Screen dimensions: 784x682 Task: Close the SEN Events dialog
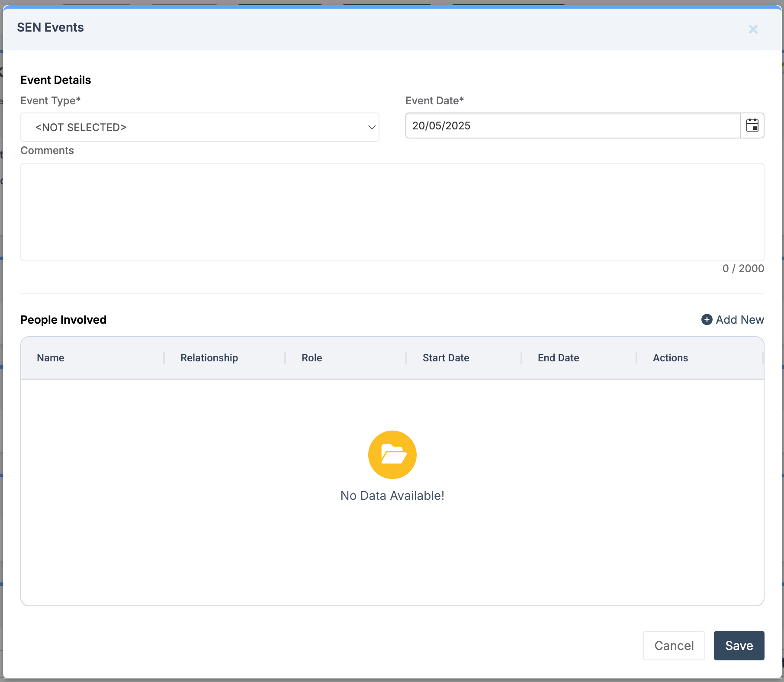click(x=753, y=29)
